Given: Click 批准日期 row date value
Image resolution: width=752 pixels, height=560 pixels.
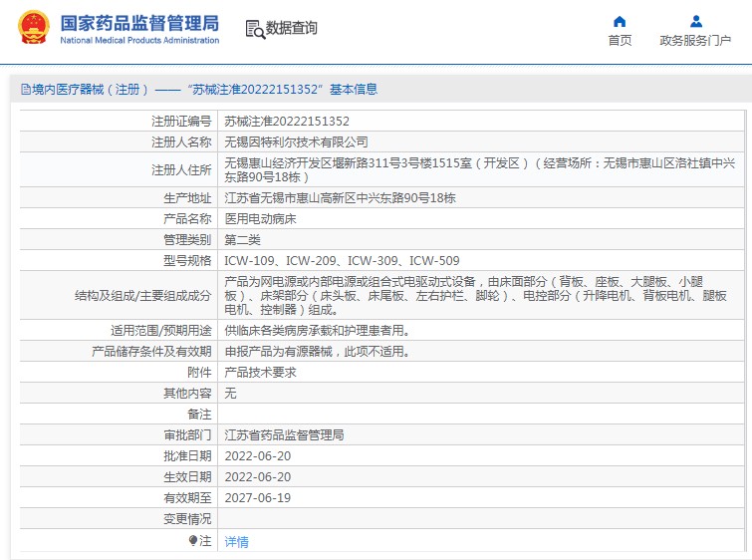Looking at the screenshot, I should [258, 455].
